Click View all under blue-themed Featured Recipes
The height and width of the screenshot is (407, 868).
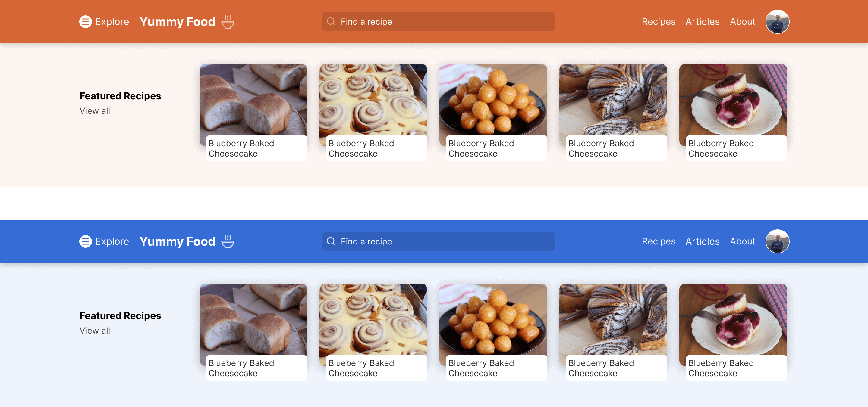95,331
